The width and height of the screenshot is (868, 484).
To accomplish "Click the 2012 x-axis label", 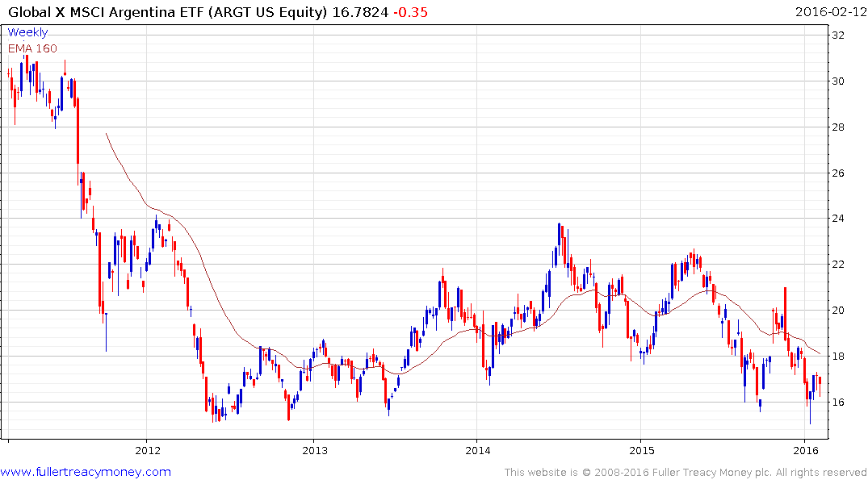I will click(148, 450).
